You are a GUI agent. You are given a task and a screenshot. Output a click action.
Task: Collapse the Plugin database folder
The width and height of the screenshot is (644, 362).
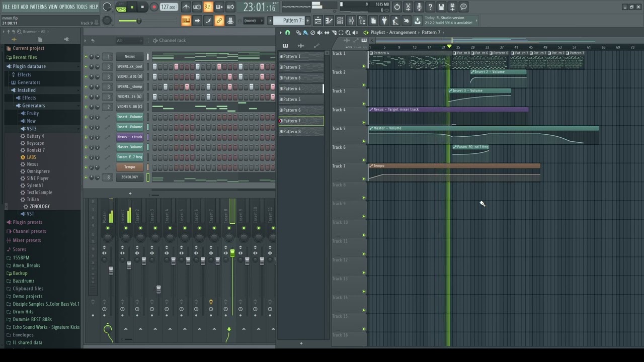tap(29, 66)
